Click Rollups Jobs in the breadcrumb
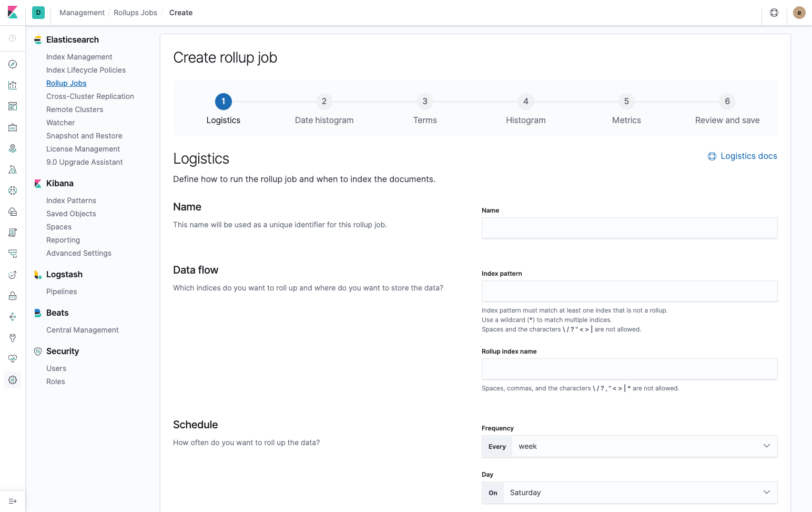The image size is (812, 512). click(135, 13)
